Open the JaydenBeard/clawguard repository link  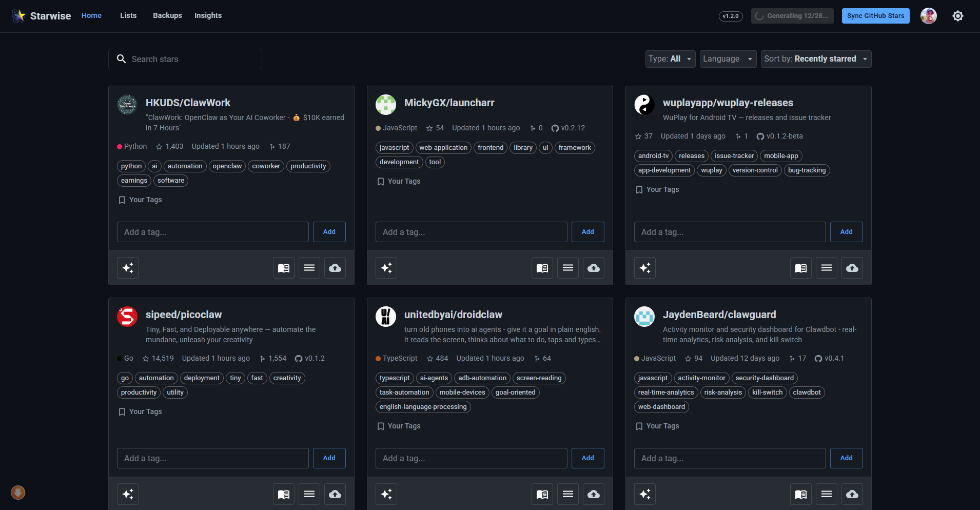pyautogui.click(x=719, y=315)
